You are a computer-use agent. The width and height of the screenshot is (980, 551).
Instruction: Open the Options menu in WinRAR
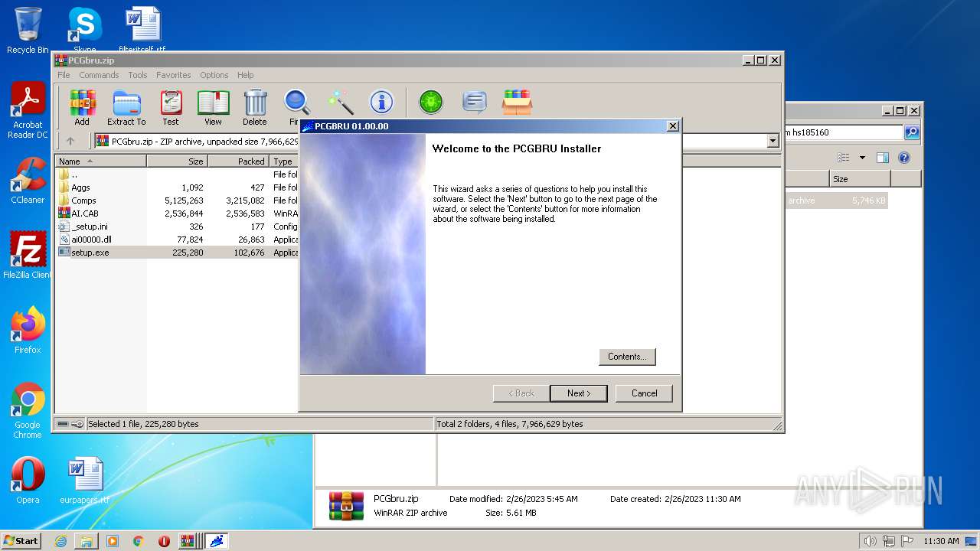click(214, 75)
